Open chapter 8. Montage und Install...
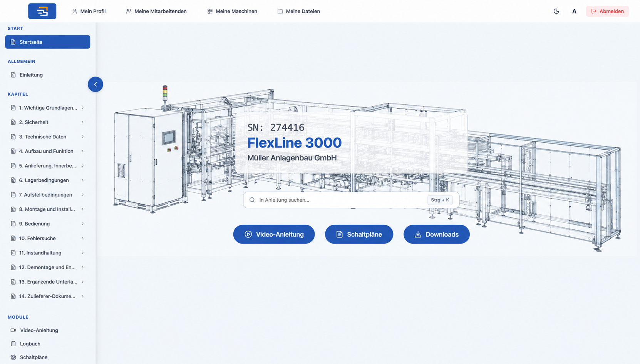Viewport: 640px width, 364px height. point(47,209)
